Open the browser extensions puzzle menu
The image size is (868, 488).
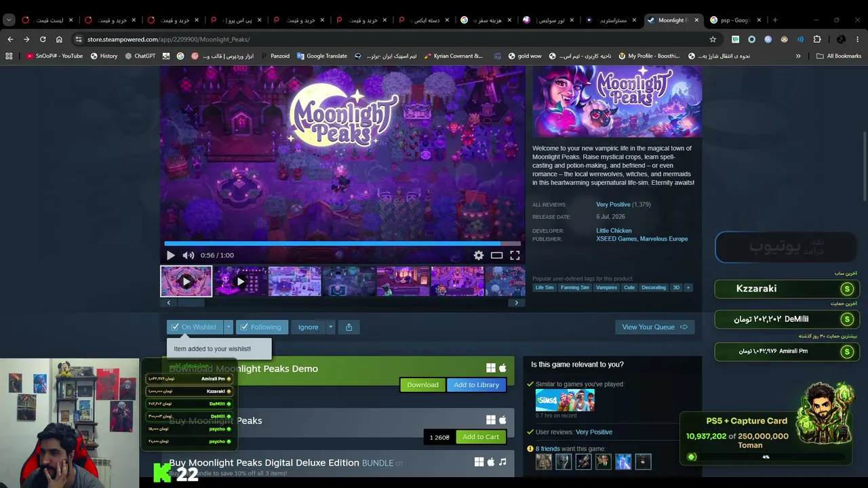point(817,39)
